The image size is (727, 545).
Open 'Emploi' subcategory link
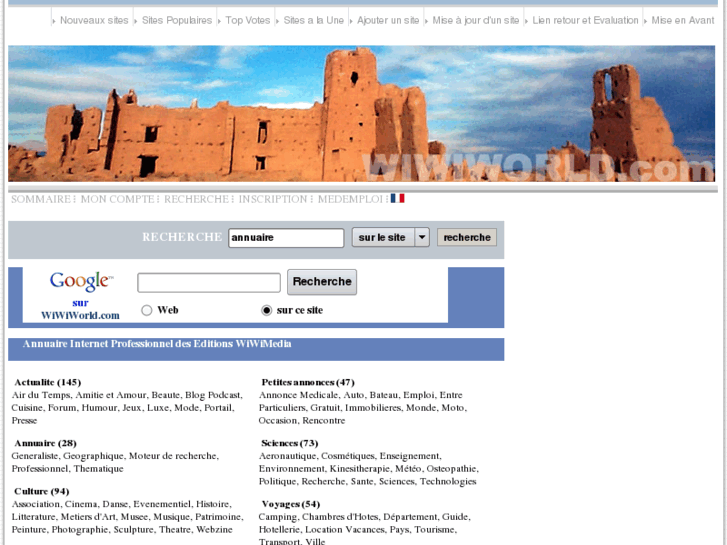(419, 395)
